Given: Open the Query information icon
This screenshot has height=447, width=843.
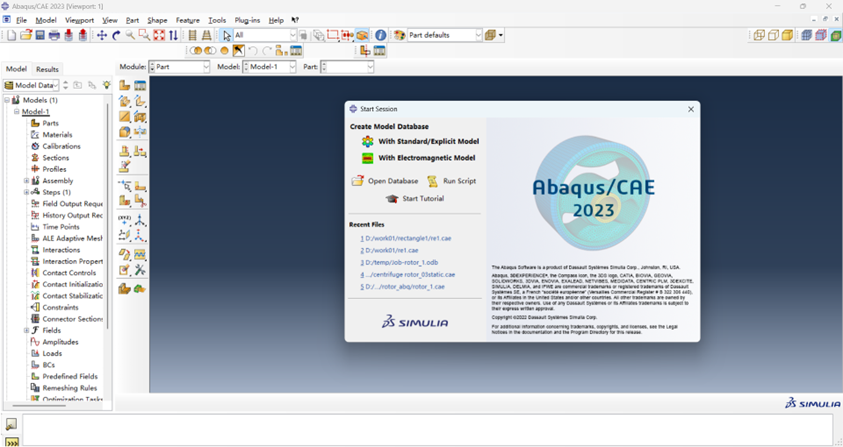Looking at the screenshot, I should click(380, 35).
